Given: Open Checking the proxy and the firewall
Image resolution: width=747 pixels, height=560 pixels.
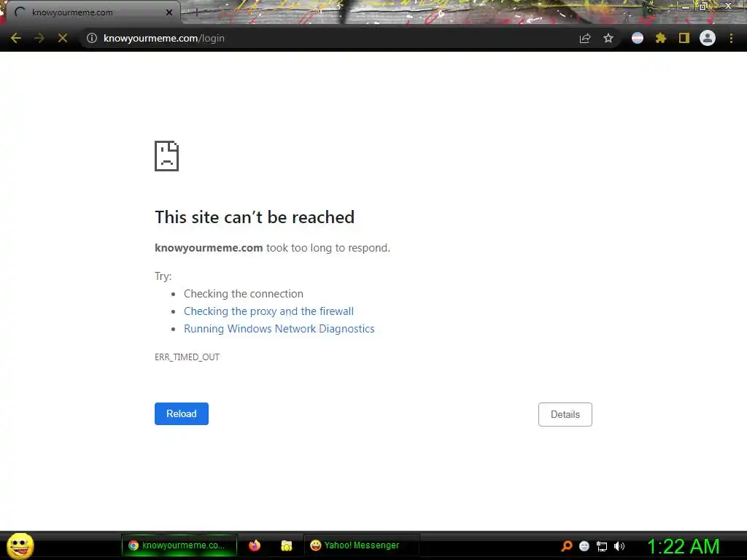Looking at the screenshot, I should (x=268, y=311).
